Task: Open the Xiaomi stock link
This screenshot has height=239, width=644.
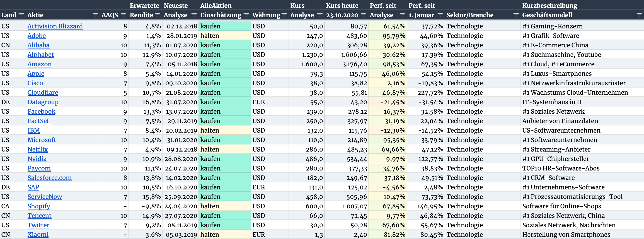Action: (x=38, y=235)
